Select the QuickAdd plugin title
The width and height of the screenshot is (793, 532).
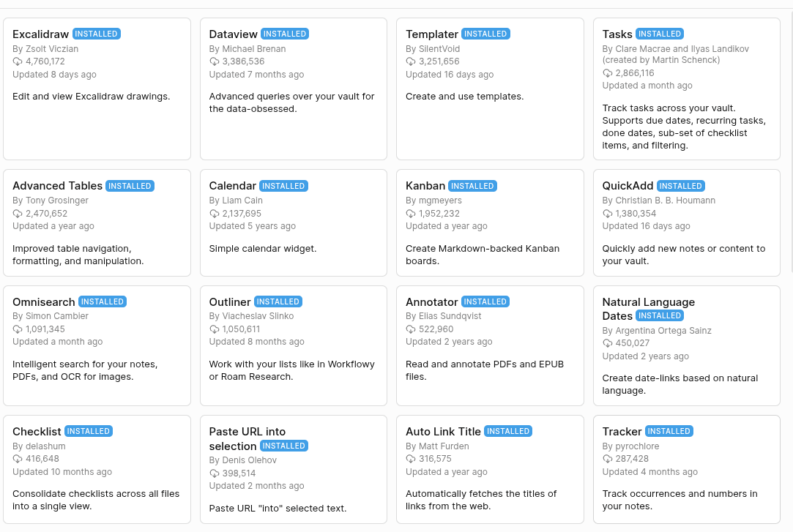click(x=628, y=186)
